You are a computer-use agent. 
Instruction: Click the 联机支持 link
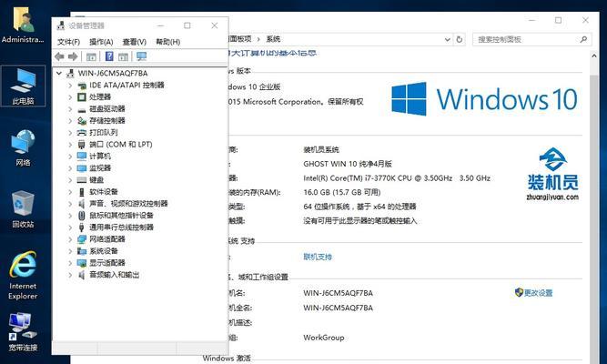[x=318, y=257]
